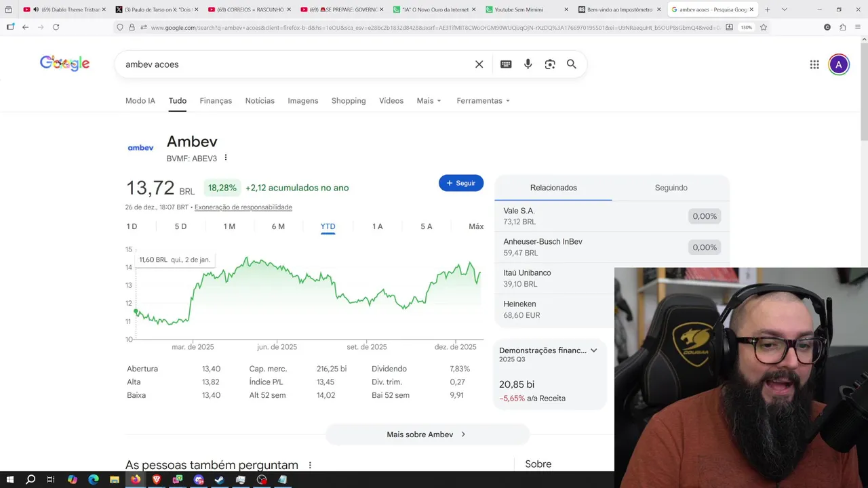Select the 1 D chart range
The height and width of the screenshot is (488, 868).
coord(132,226)
